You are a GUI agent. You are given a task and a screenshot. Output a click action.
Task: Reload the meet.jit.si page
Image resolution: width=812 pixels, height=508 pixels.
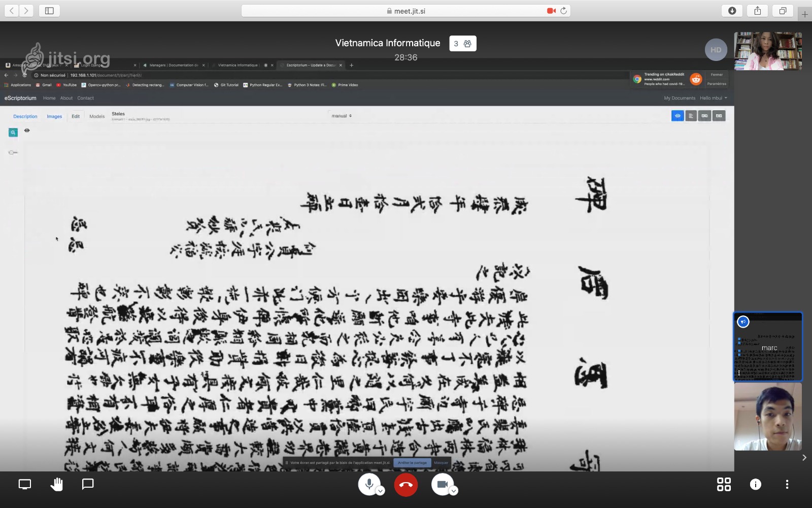[563, 11]
